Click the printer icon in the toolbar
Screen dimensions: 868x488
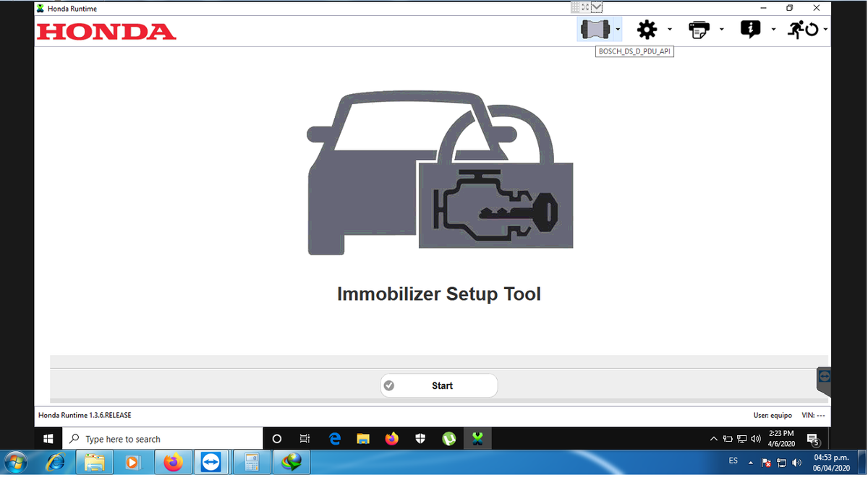point(699,29)
